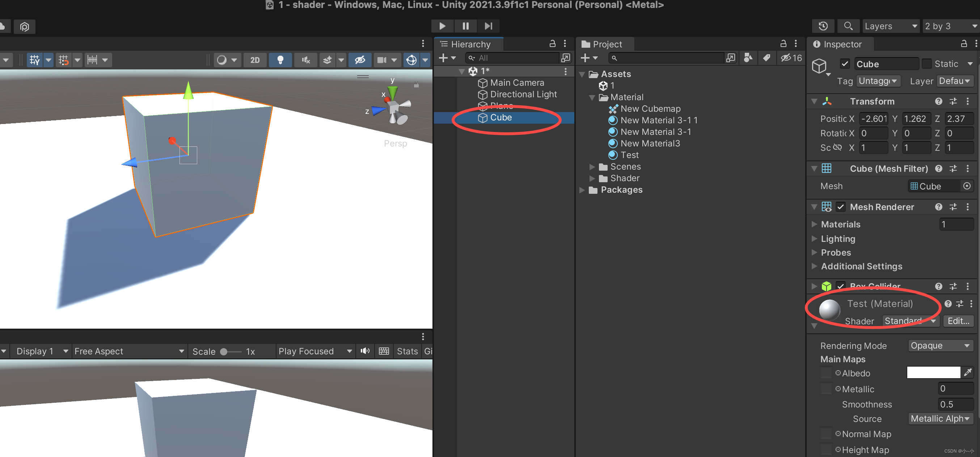The height and width of the screenshot is (457, 980).
Task: Disable the Mesh Renderer component checkbox
Action: pos(840,207)
